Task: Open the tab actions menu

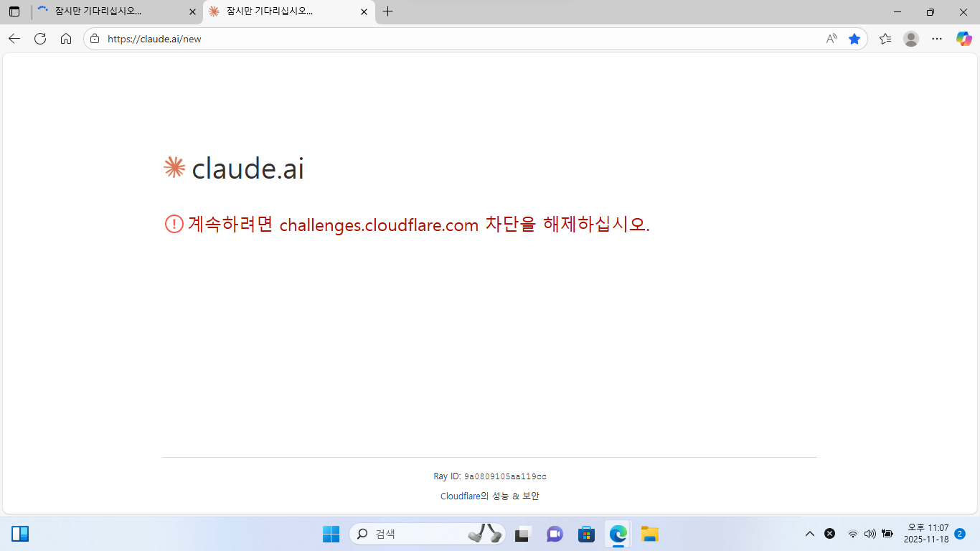Action: 14,11
